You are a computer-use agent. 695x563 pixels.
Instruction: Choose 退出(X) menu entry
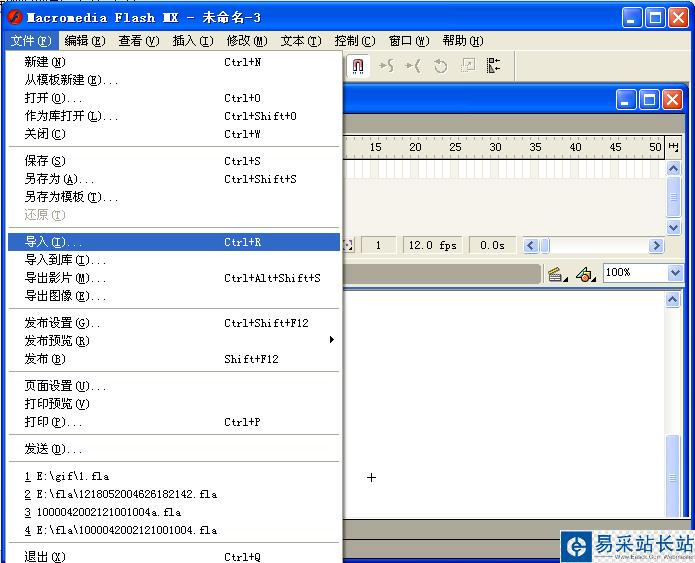[174, 556]
